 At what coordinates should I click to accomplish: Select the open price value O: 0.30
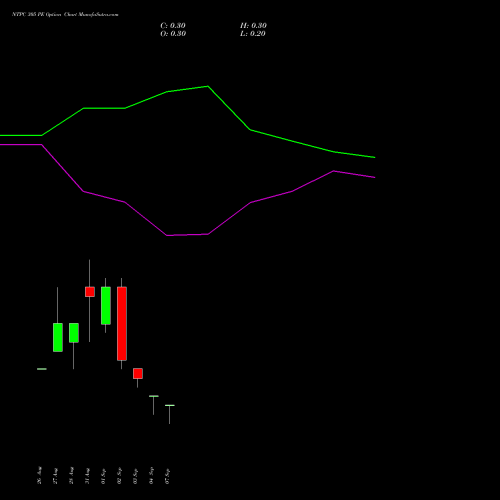(x=173, y=34)
